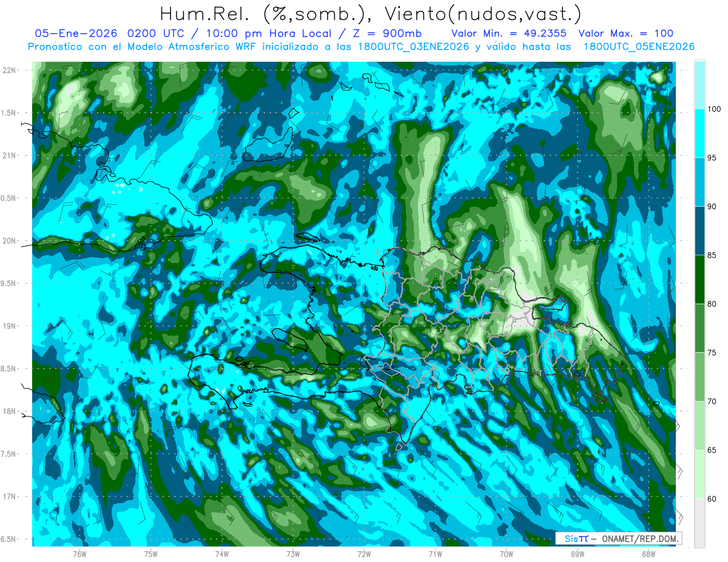Pick the light green 65–70 colorbar swatch
Viewport: 728px width, 562px height.
699,426
